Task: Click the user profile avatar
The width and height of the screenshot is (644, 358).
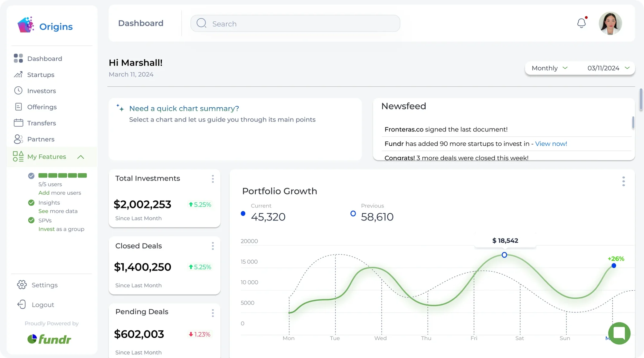Action: coord(610,23)
